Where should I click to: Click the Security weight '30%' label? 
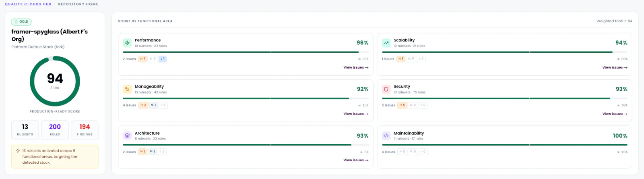pyautogui.click(x=622, y=105)
